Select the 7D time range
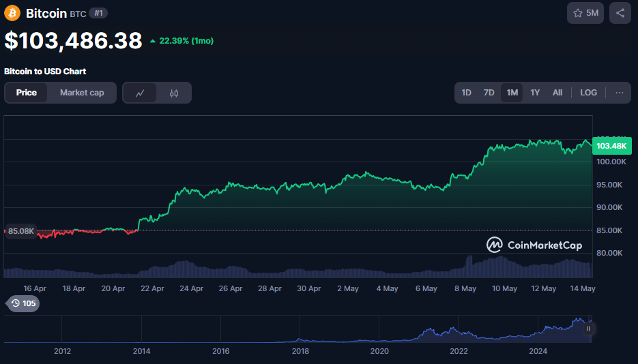 [x=489, y=93]
